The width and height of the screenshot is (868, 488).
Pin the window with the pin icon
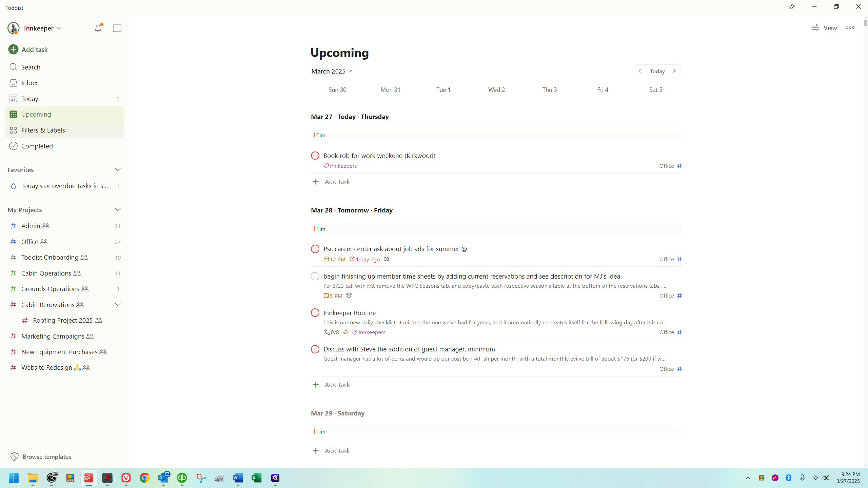[x=792, y=7]
